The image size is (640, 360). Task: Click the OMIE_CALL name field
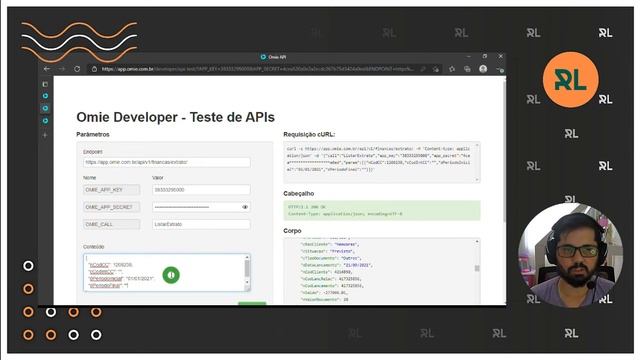point(111,224)
